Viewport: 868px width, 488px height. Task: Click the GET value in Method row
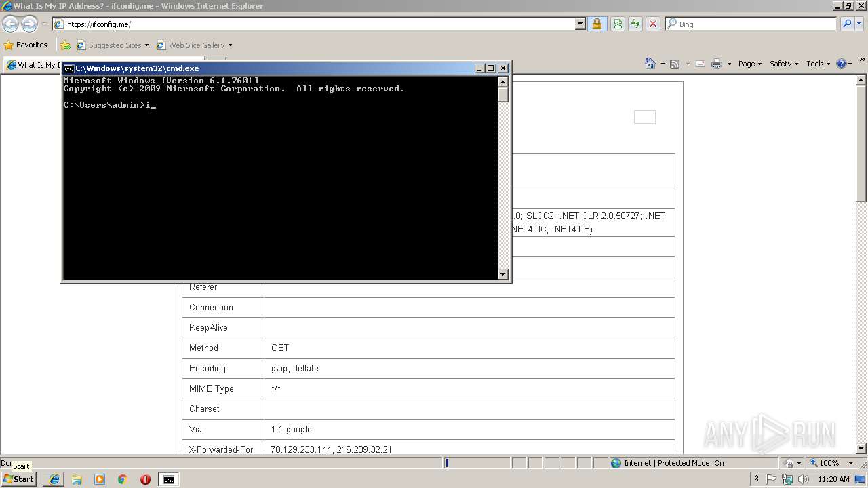pos(280,348)
